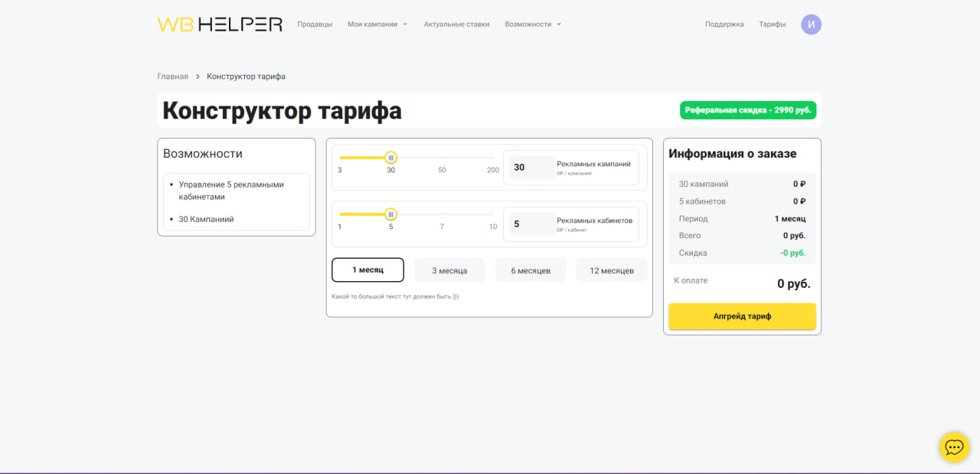This screenshot has height=474, width=980.
Task: Expand the Мои кампании dropdown menu
Action: (377, 25)
